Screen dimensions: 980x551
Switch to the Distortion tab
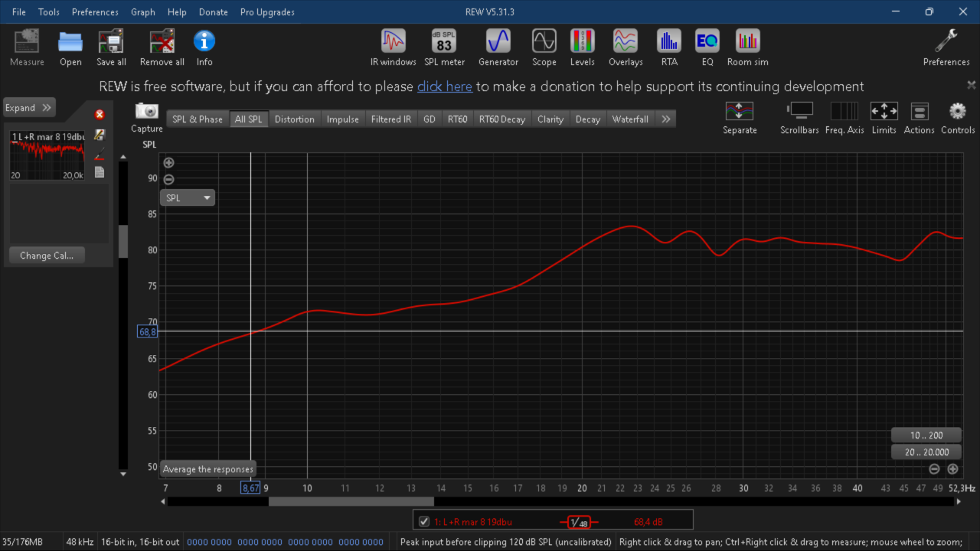tap(295, 119)
